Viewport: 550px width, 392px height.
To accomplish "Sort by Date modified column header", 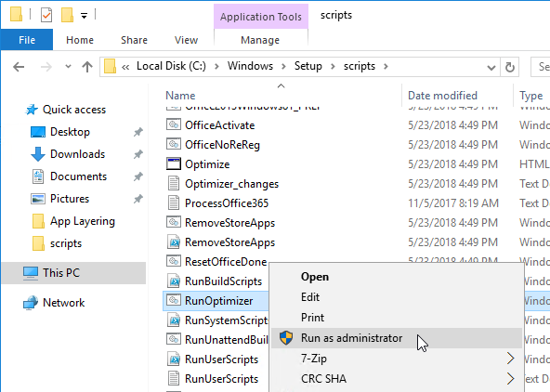I will pyautogui.click(x=442, y=96).
